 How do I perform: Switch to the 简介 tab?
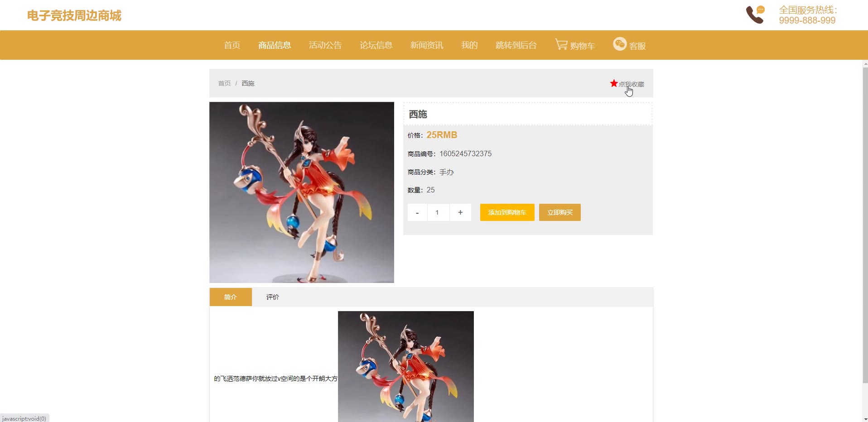[x=231, y=297]
